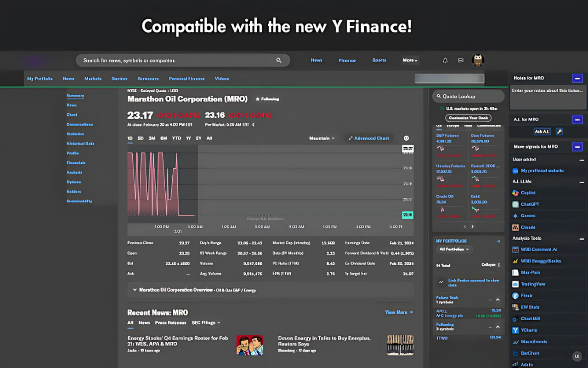Click the Customize Your Dock button
This screenshot has width=588, height=368.
(x=468, y=118)
